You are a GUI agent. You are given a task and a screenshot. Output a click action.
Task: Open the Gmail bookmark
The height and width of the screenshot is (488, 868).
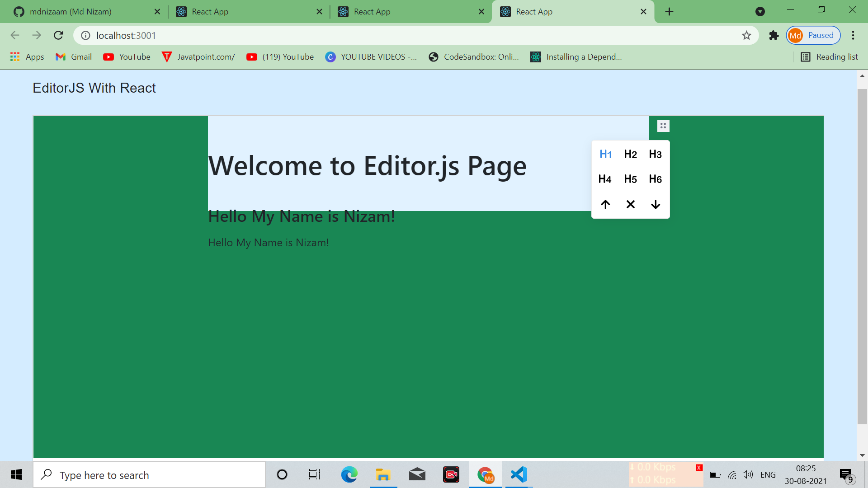pos(74,56)
